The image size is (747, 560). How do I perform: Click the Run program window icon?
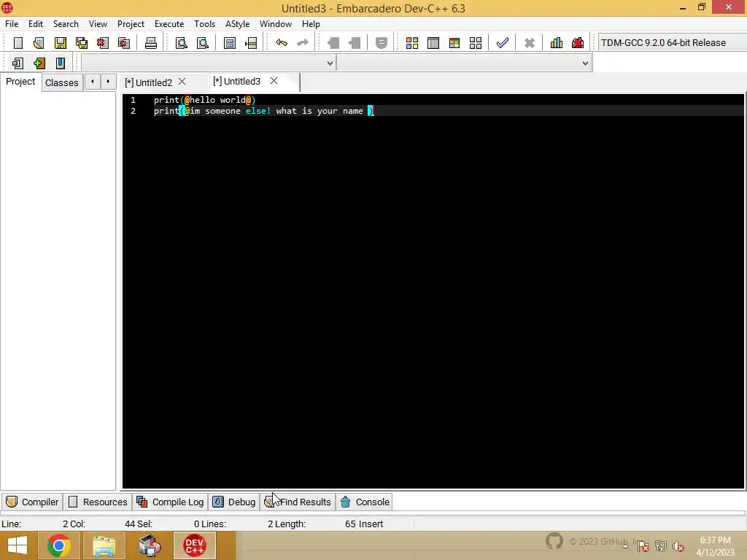tap(433, 43)
